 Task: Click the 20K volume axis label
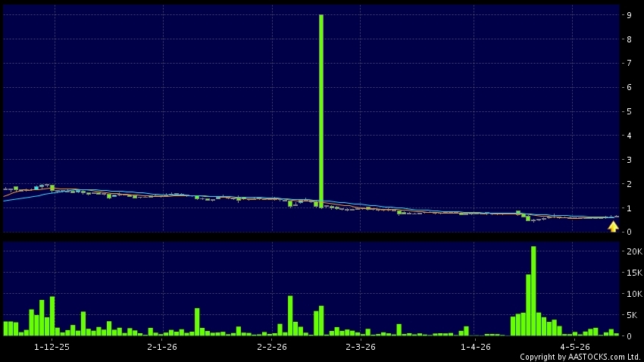coord(635,251)
